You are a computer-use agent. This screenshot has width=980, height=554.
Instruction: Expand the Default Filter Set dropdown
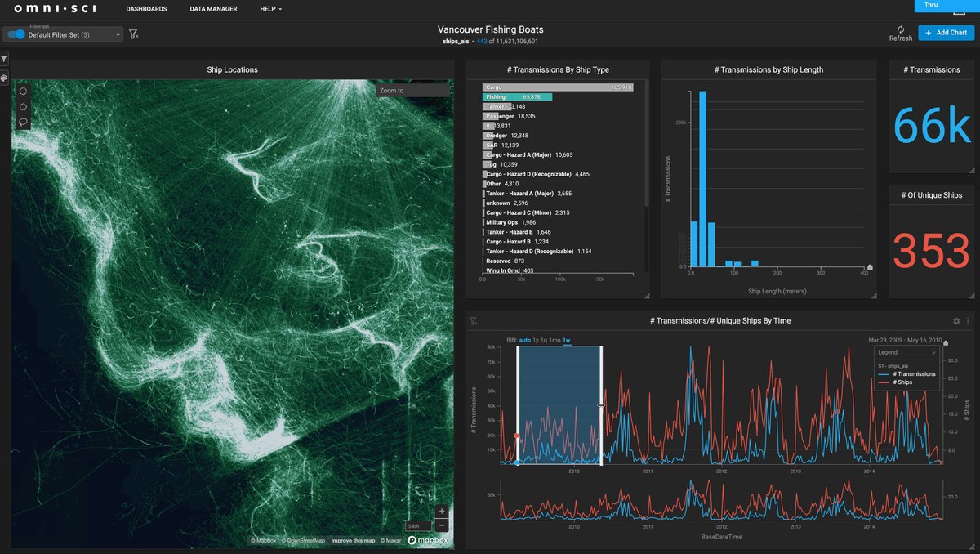pyautogui.click(x=118, y=35)
